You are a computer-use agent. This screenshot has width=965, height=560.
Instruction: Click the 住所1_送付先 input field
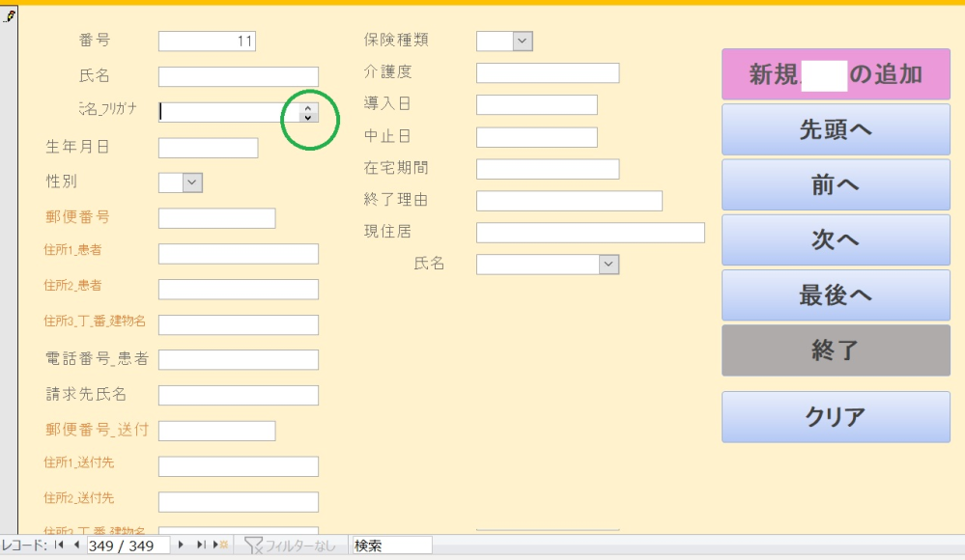pos(239,466)
